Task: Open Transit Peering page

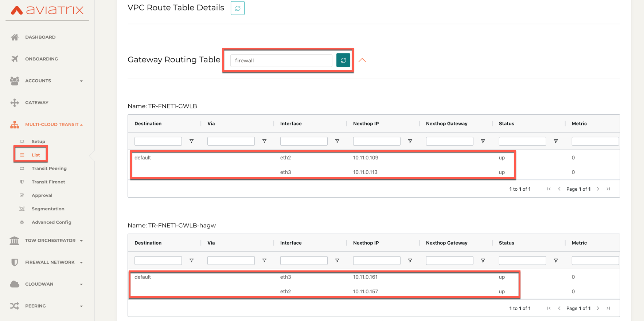Action: pos(49,169)
